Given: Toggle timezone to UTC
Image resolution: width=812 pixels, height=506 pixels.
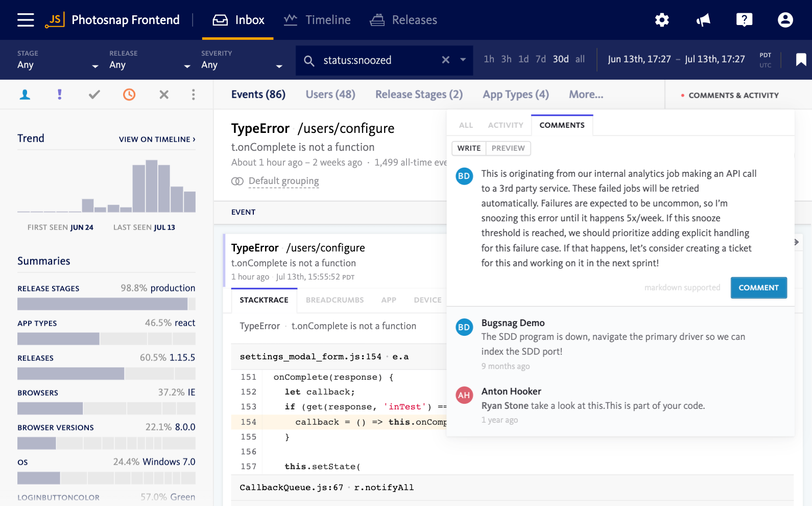Looking at the screenshot, I should pos(765,65).
